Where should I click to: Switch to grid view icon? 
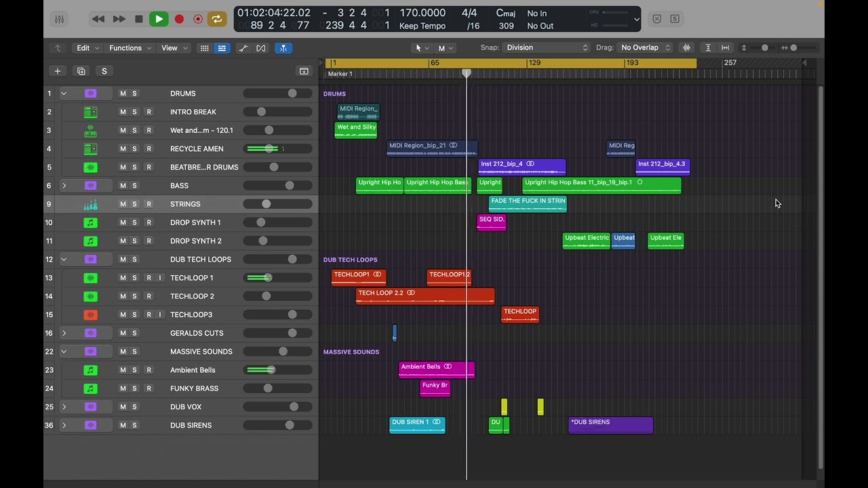tap(204, 48)
